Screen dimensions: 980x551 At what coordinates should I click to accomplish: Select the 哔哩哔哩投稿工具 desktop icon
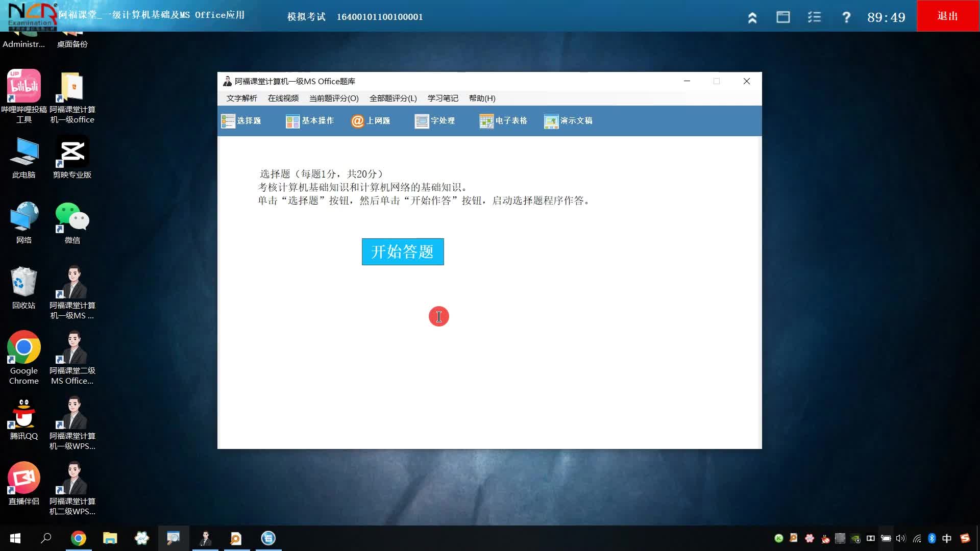[x=24, y=97]
